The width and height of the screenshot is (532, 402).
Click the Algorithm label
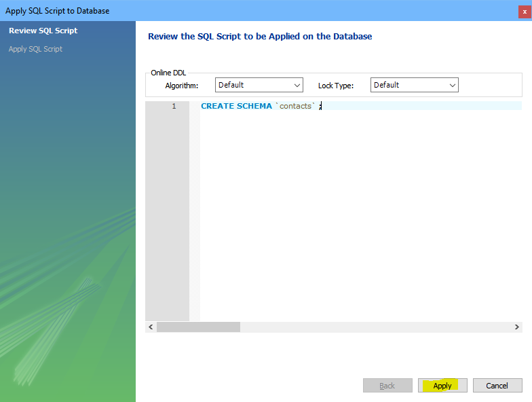182,86
